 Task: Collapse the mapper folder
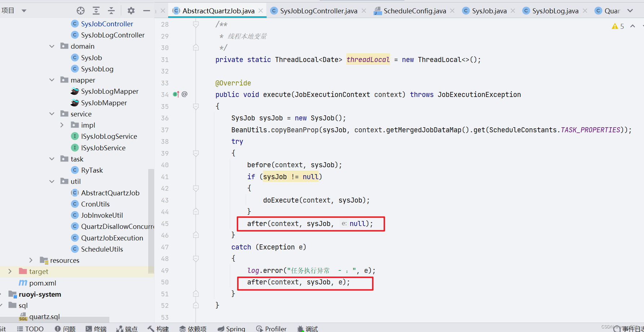click(x=52, y=80)
